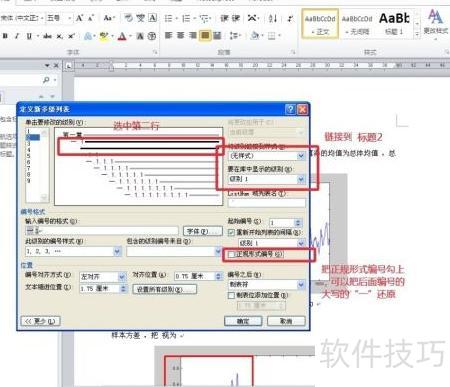The width and height of the screenshot is (450, 387).
Task: Click Set for All Levels button
Action: coord(164,289)
